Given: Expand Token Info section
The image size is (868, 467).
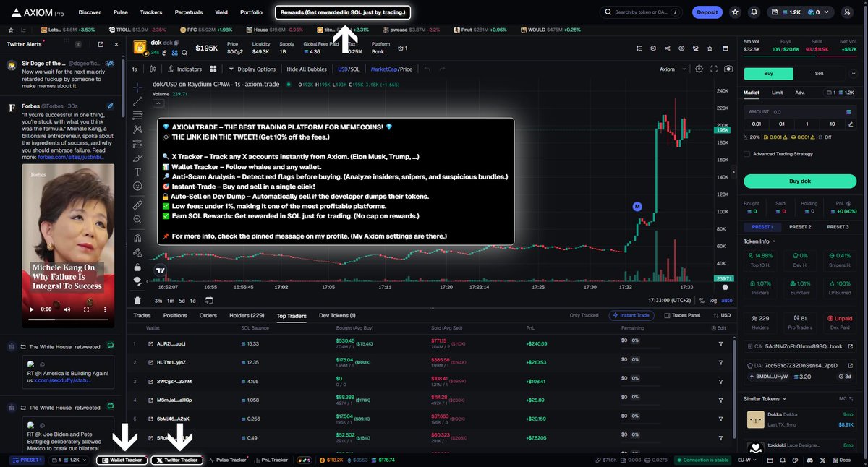Looking at the screenshot, I should (759, 241).
